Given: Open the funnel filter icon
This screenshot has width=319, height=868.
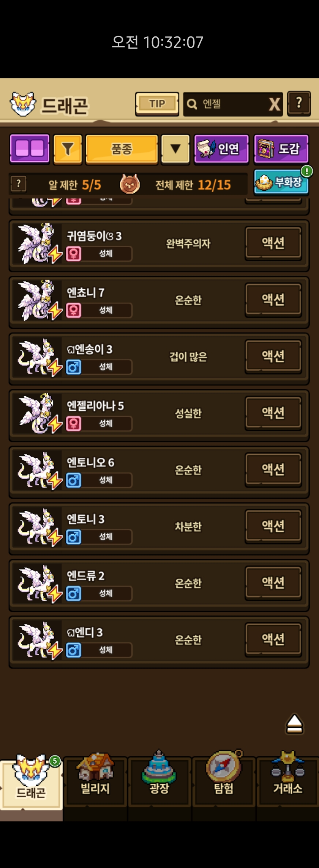Looking at the screenshot, I should (68, 149).
